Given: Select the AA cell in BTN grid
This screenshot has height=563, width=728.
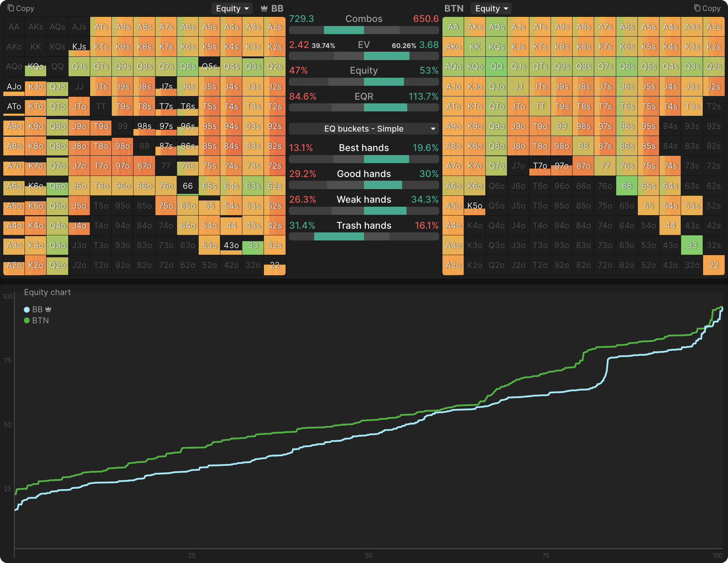Looking at the screenshot, I should point(453,27).
